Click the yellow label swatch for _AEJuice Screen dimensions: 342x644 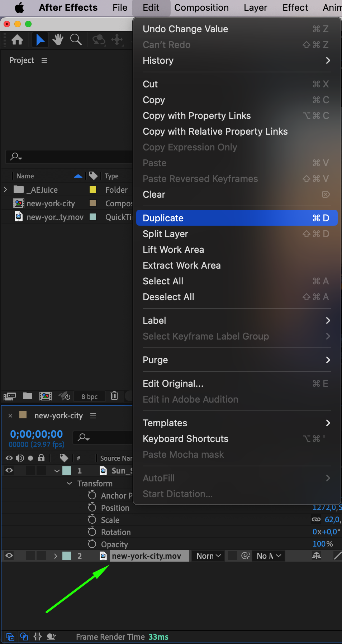coord(93,189)
